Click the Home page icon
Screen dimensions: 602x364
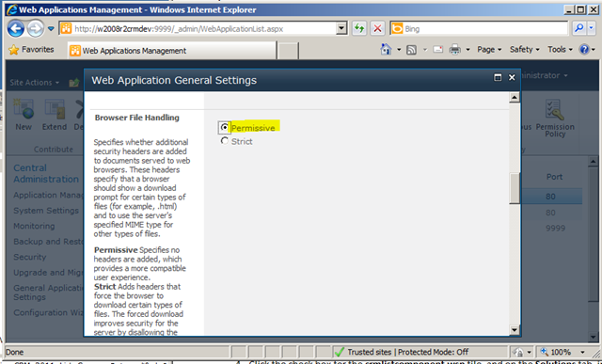(386, 49)
